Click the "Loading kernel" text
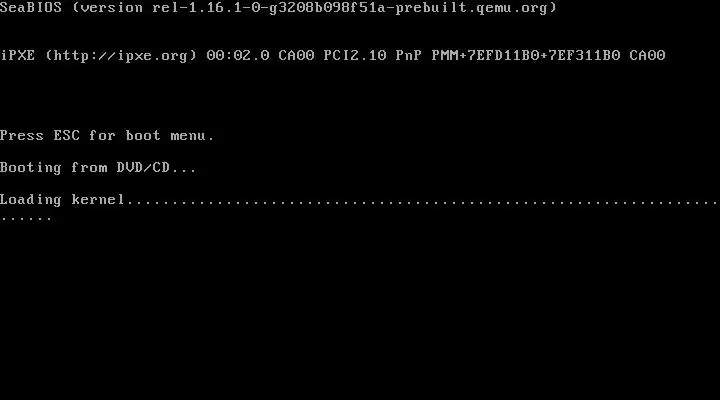This screenshot has width=720, height=400. (x=62, y=200)
